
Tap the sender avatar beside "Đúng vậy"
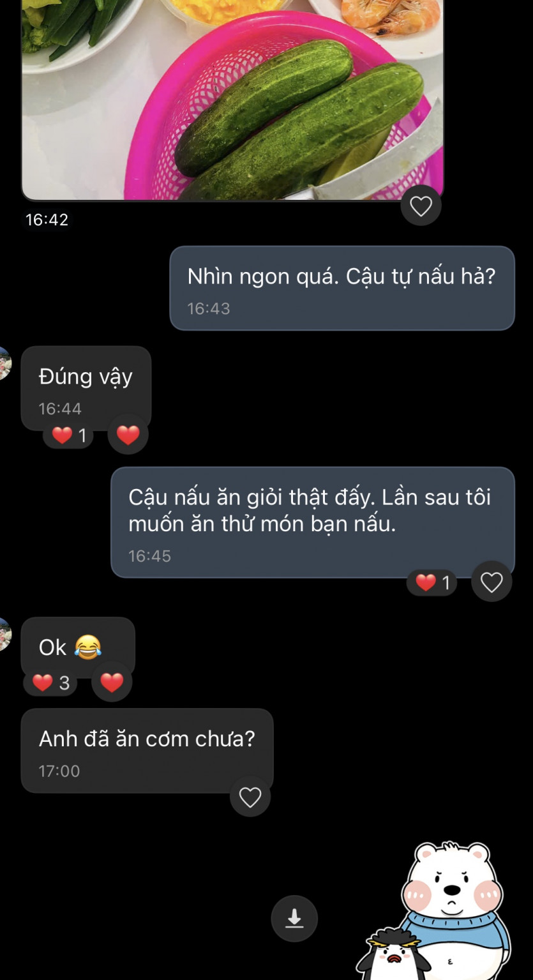[4, 363]
